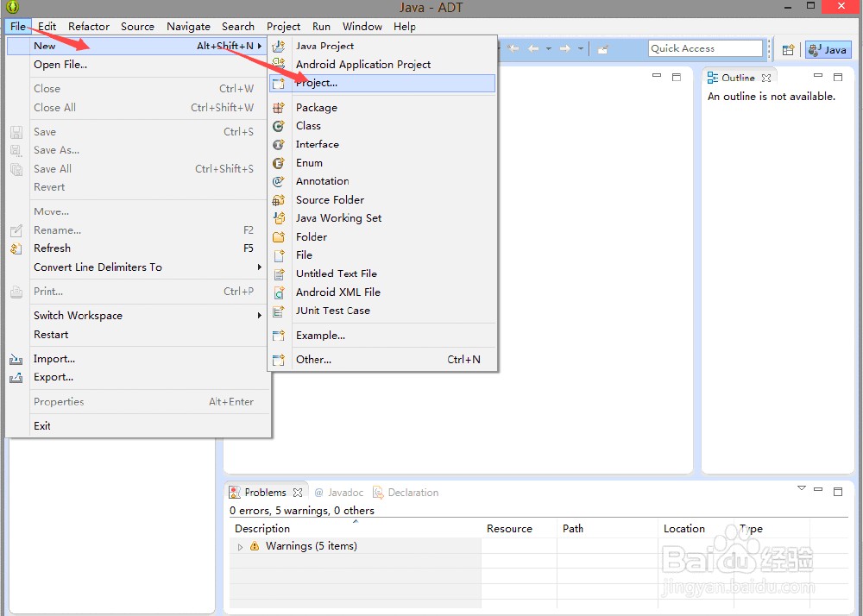The width and height of the screenshot is (863, 616).
Task: Click the Location column header
Action: point(696,529)
